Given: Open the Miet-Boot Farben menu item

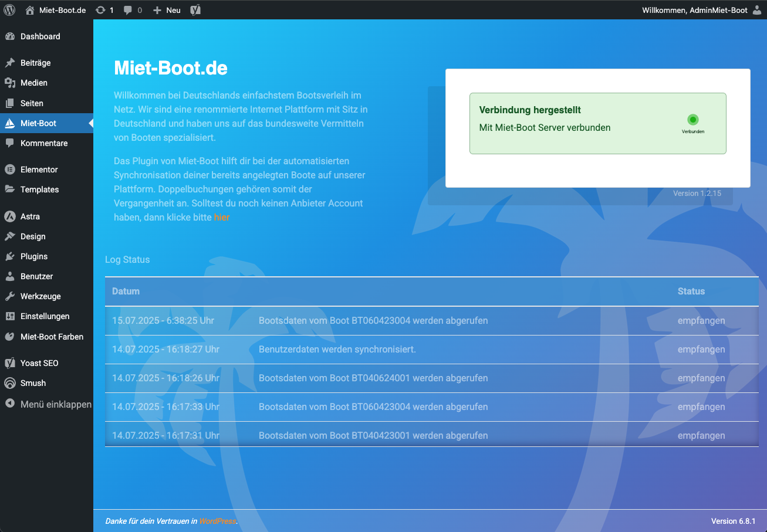Looking at the screenshot, I should 52,337.
